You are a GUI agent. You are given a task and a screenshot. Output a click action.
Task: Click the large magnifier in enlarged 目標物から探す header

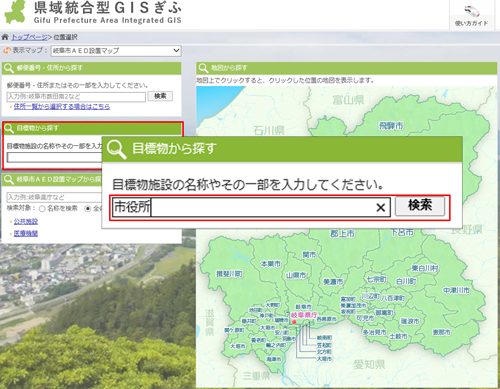[x=117, y=149]
